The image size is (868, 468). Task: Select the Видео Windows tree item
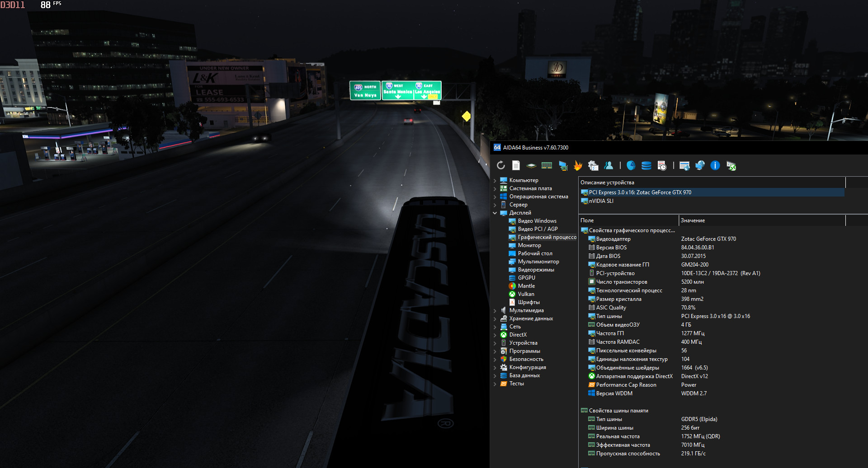tap(537, 221)
